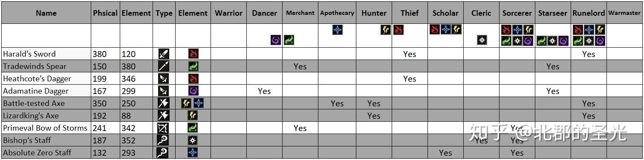Select the Yes under Scholar for Absolute Zero Staff
Screen dimensions: 644x160
click(x=445, y=153)
